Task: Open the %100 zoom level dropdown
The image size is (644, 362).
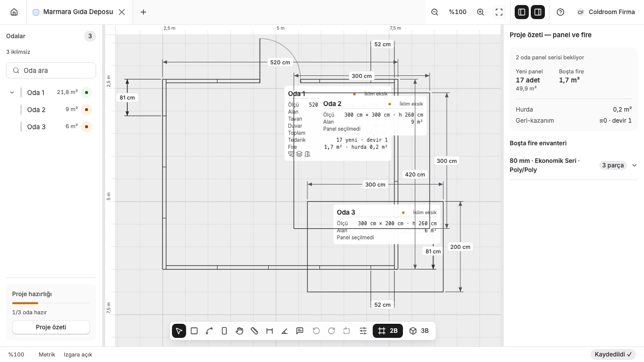Action: pyautogui.click(x=458, y=12)
